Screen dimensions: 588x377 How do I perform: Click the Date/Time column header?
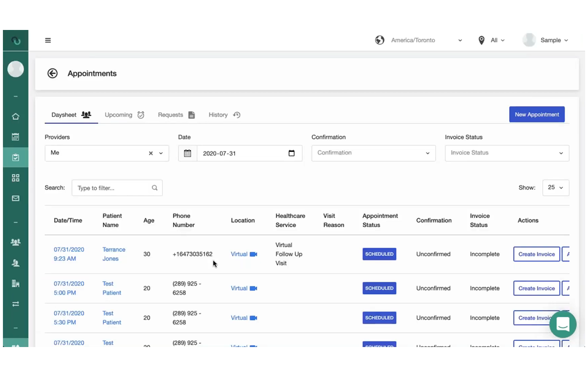tap(68, 220)
